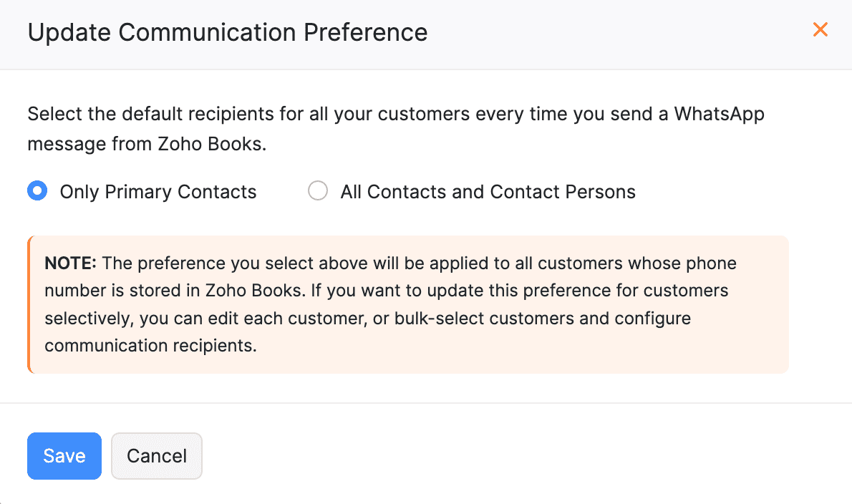Cancel the preference update
The image size is (852, 504).
click(x=156, y=456)
